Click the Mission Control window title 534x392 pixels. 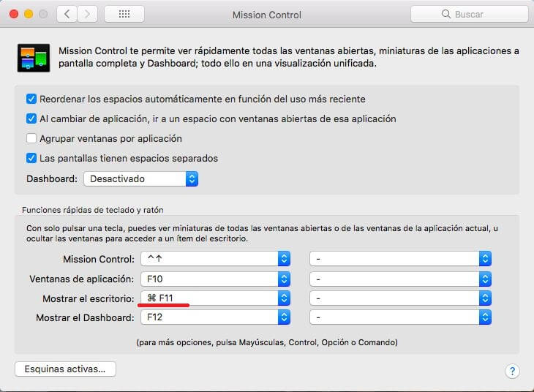pos(267,15)
